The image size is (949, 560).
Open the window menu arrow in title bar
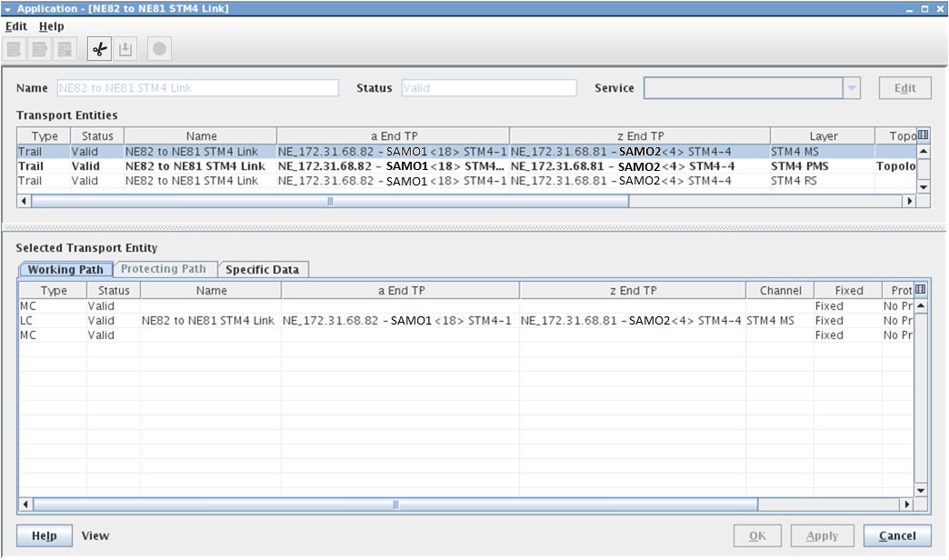tap(8, 8)
